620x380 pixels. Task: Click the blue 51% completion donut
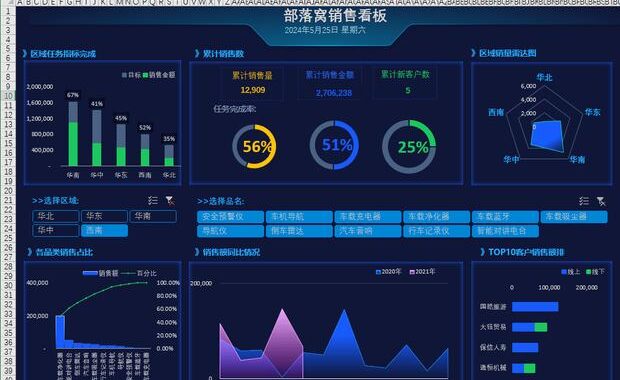tap(334, 145)
